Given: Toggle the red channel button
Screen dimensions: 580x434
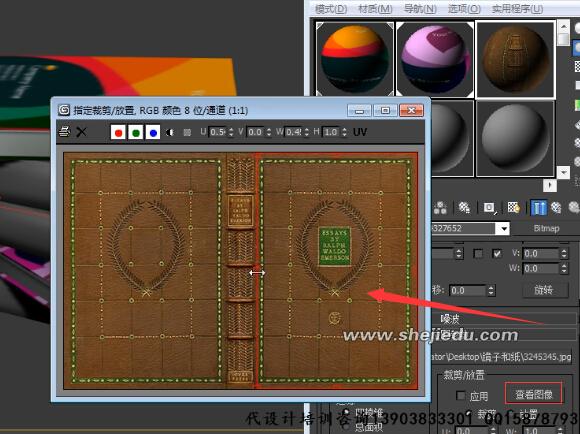Looking at the screenshot, I should (x=118, y=132).
